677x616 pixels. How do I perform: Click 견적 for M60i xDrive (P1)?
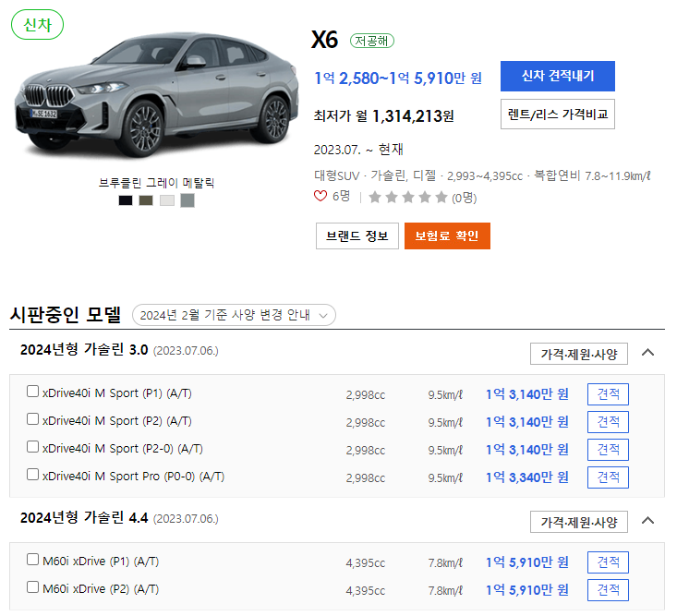608,562
